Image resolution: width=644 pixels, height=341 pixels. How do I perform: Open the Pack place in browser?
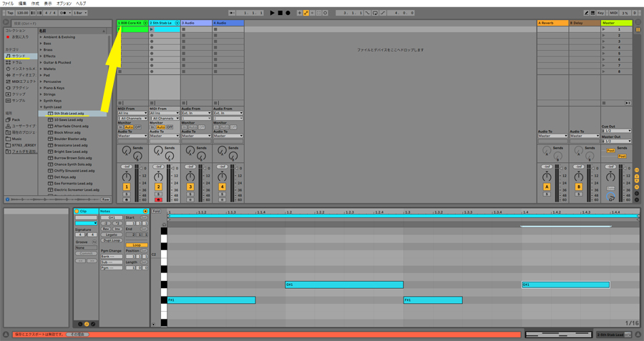click(16, 120)
